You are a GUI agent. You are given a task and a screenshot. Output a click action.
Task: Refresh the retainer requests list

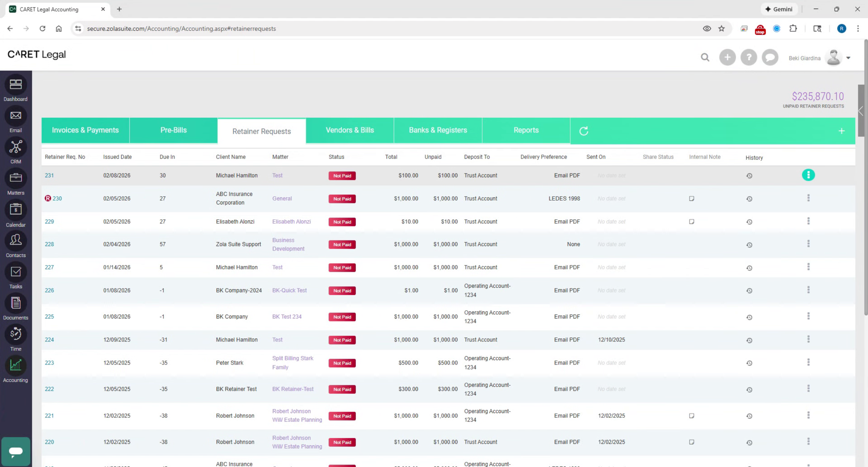point(584,131)
